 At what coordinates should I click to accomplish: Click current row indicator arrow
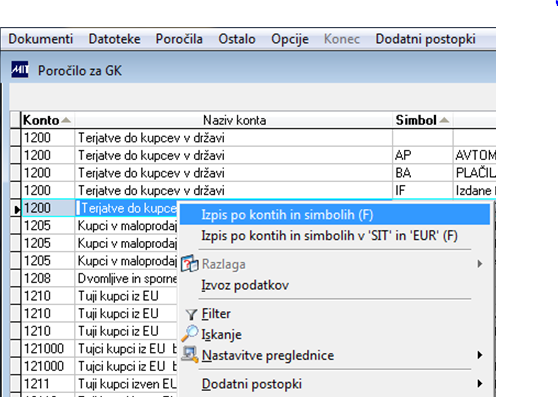(x=16, y=209)
